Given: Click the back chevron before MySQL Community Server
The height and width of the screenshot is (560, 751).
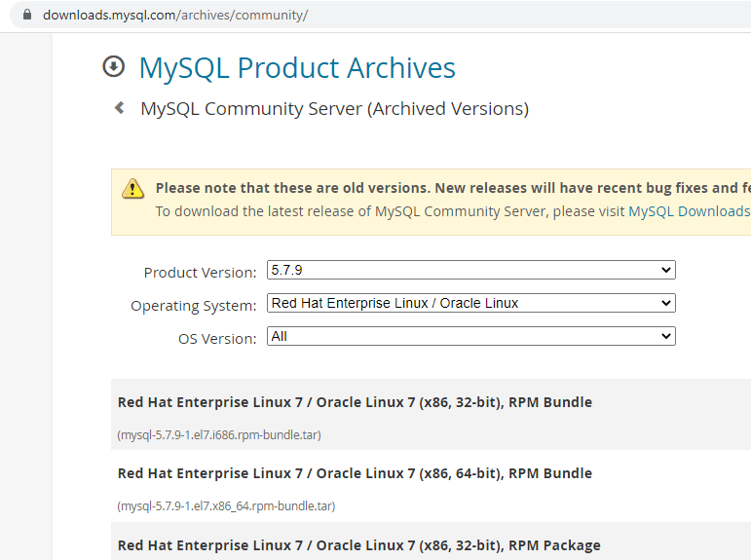Looking at the screenshot, I should 120,108.
